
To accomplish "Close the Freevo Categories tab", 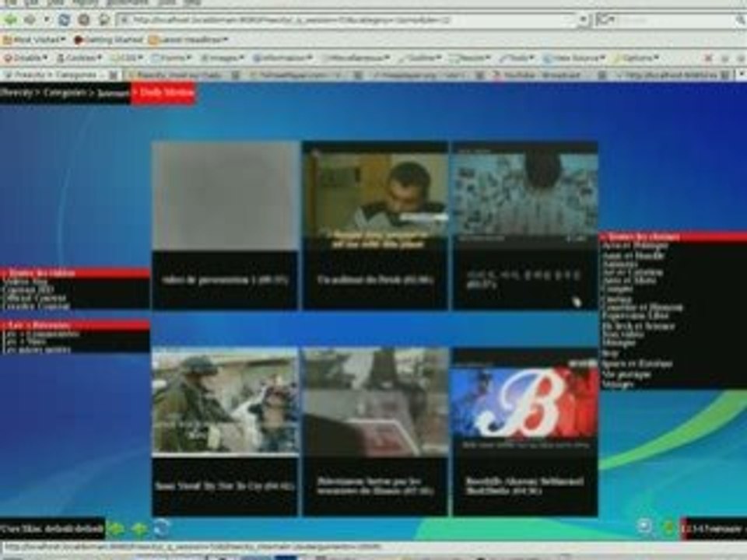I will (x=113, y=75).
